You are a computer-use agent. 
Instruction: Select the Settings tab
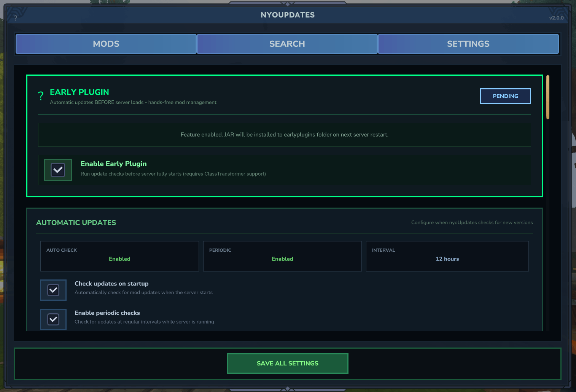pyautogui.click(x=468, y=44)
